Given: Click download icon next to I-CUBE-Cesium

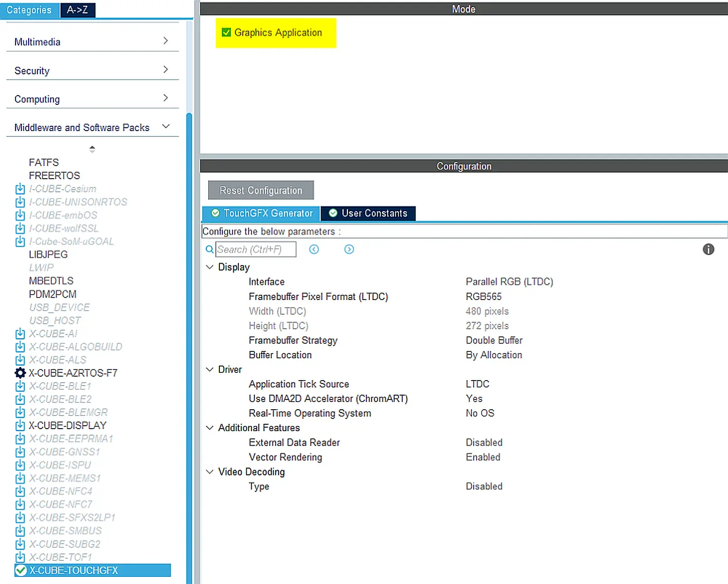Looking at the screenshot, I should point(20,189).
